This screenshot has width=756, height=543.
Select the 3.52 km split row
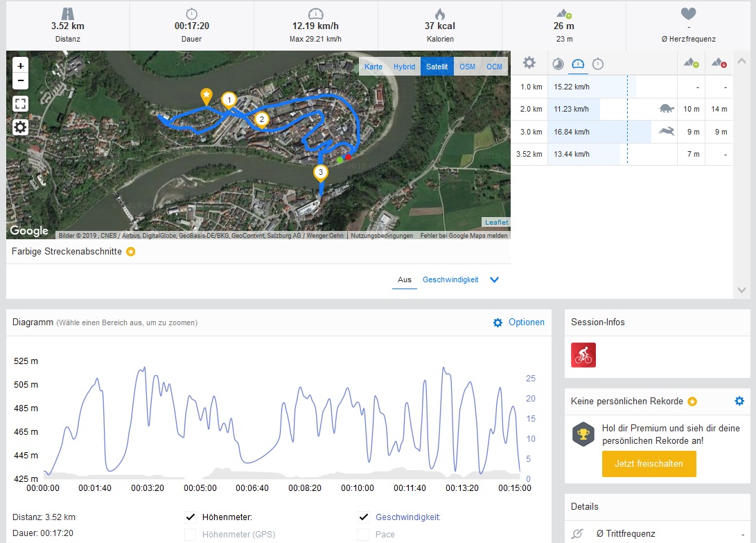coord(622,154)
